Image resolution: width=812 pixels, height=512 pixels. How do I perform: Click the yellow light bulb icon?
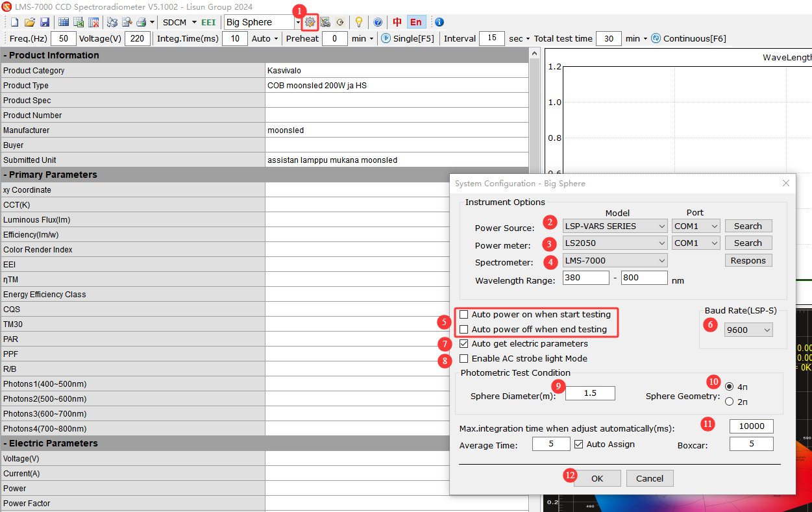[358, 22]
